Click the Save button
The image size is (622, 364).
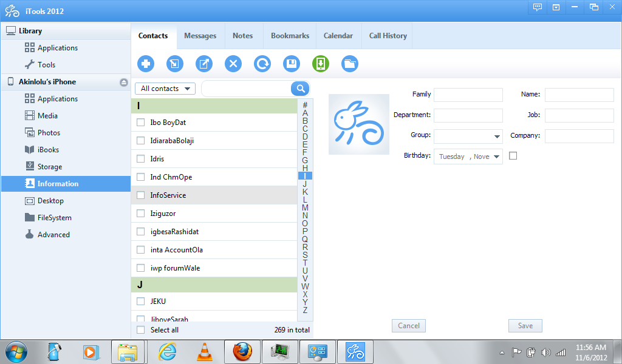(525, 326)
